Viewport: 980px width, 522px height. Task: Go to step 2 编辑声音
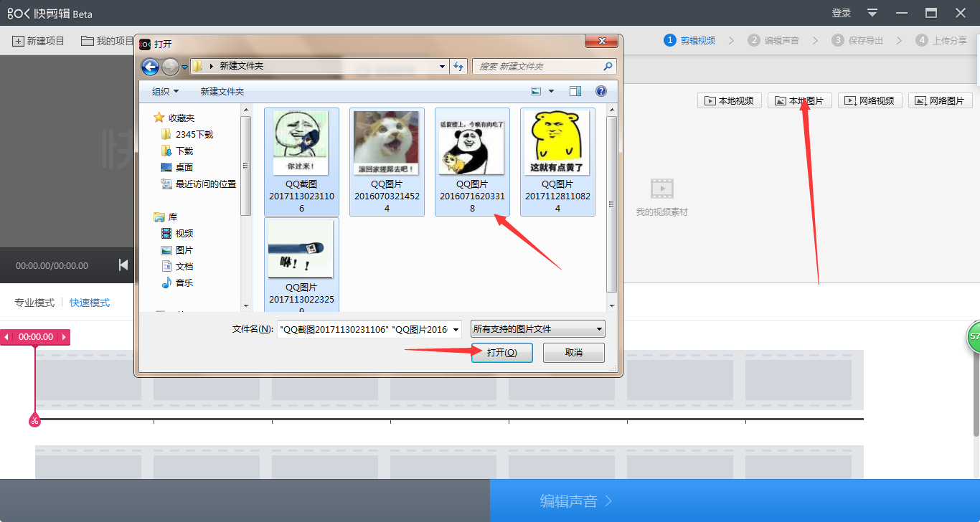[x=773, y=40]
